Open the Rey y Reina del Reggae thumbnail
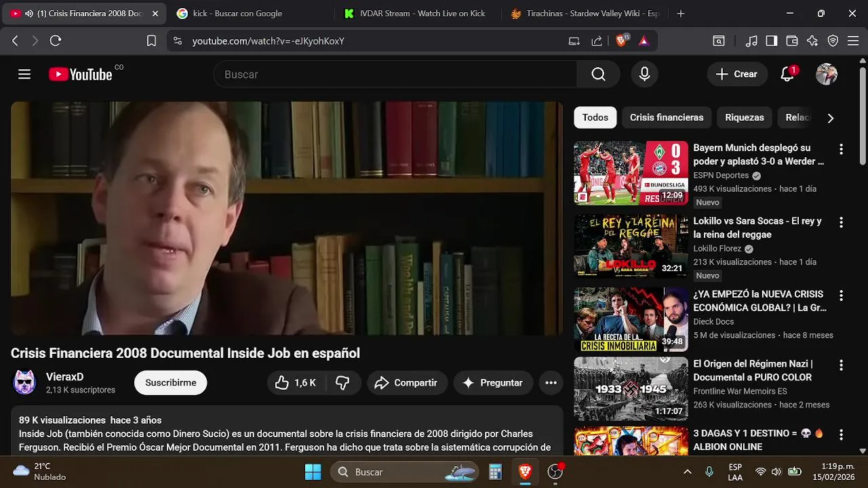 [x=631, y=246]
